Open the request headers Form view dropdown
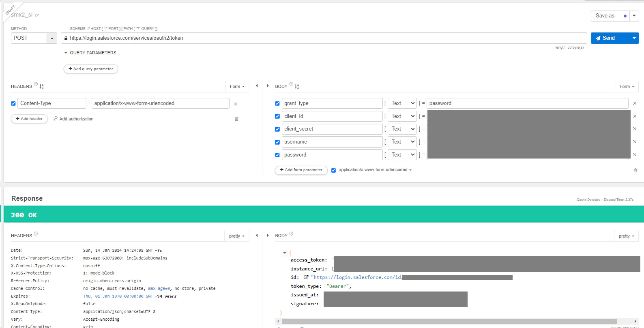The height and width of the screenshot is (328, 644). tap(237, 86)
